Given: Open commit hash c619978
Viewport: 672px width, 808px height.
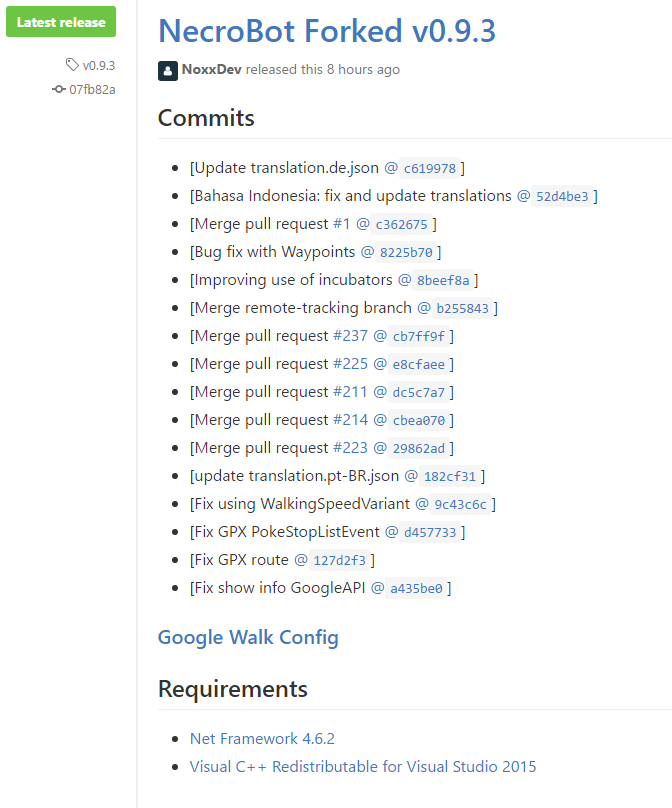Looking at the screenshot, I should point(430,168).
